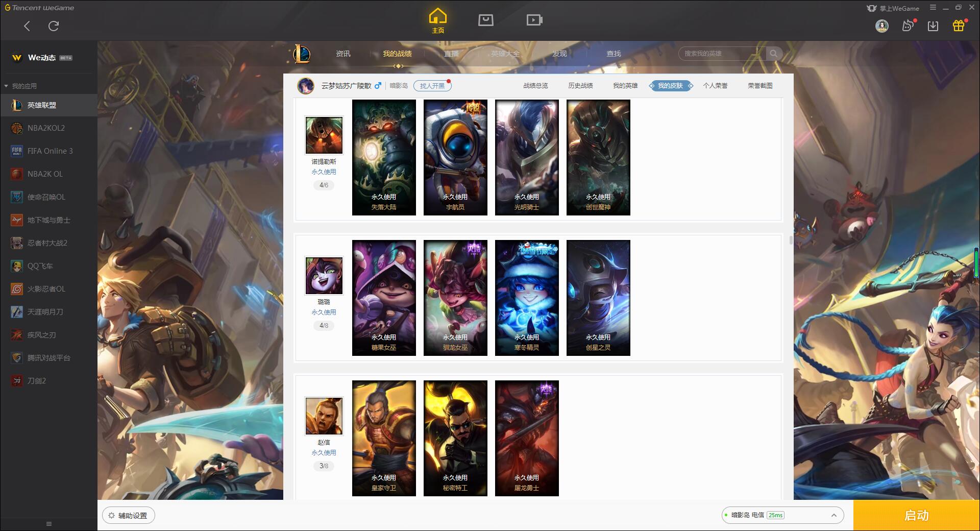This screenshot has width=980, height=531.
Task: Open the 个人荣誉 sub-tab
Action: point(715,86)
